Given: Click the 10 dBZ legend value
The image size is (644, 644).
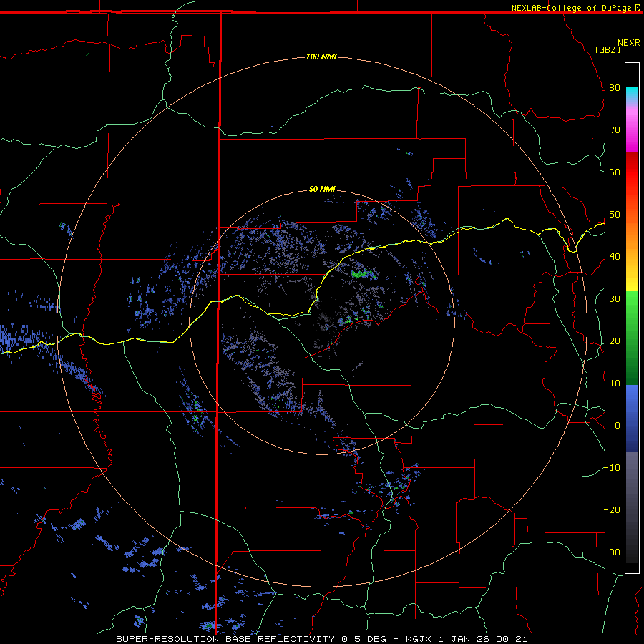Looking at the screenshot, I should pos(615,384).
